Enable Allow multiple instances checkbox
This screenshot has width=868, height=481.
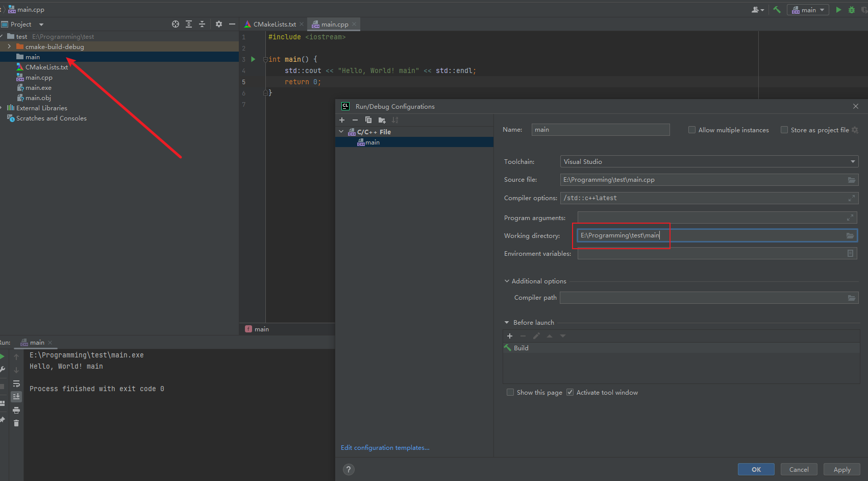click(692, 130)
